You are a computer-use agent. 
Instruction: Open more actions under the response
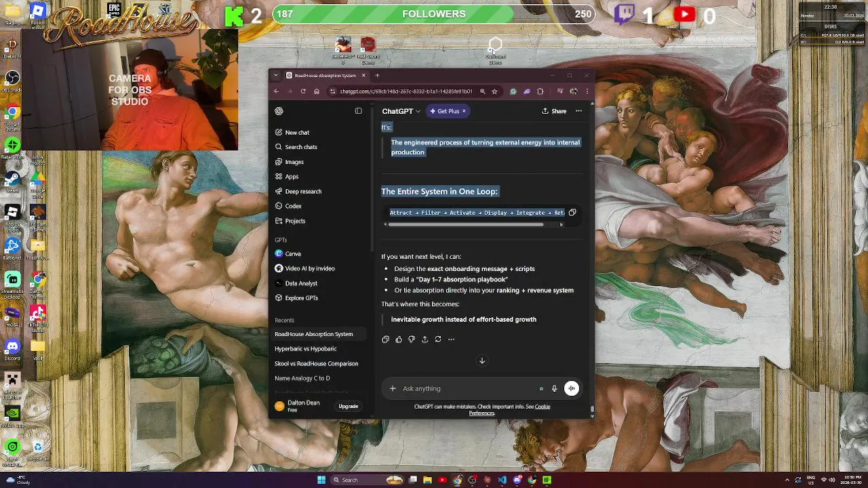451,340
